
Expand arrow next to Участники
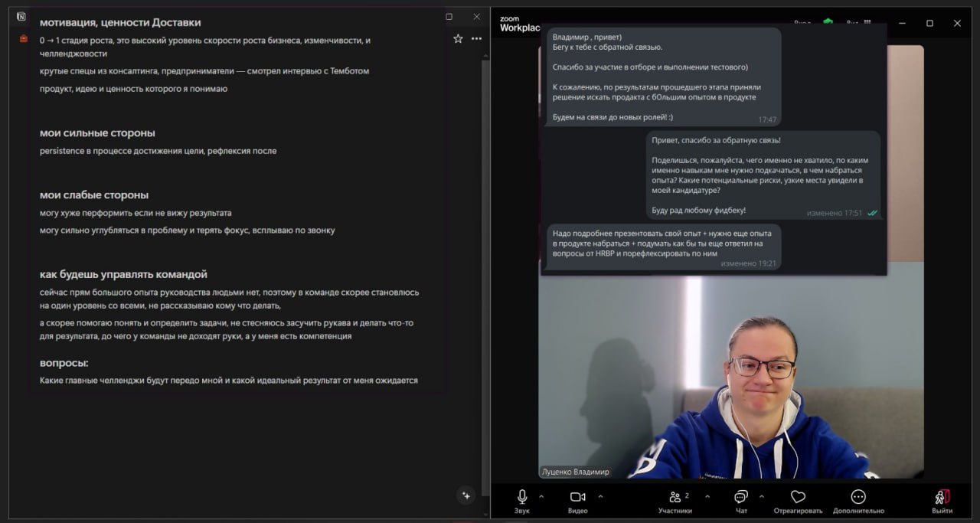point(707,496)
